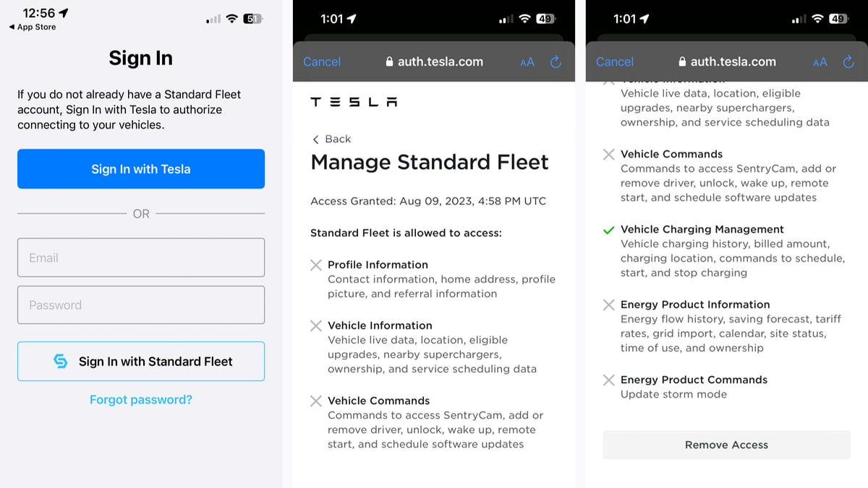Image resolution: width=868 pixels, height=488 pixels.
Task: Toggle the Vehicle Charging Management green checkmark
Action: 609,230
